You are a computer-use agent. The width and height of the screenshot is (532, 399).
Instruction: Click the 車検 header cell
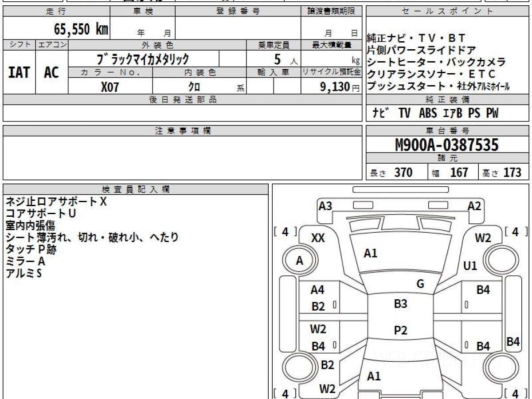point(142,12)
